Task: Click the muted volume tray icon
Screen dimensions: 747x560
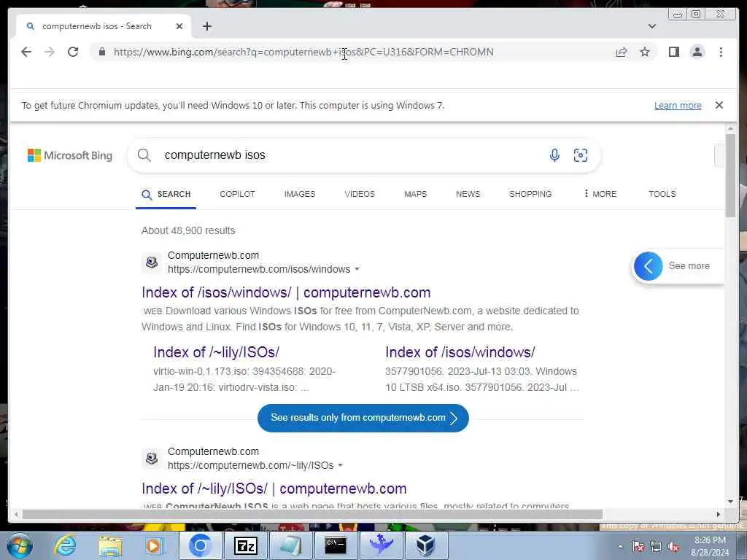Action: 673,547
